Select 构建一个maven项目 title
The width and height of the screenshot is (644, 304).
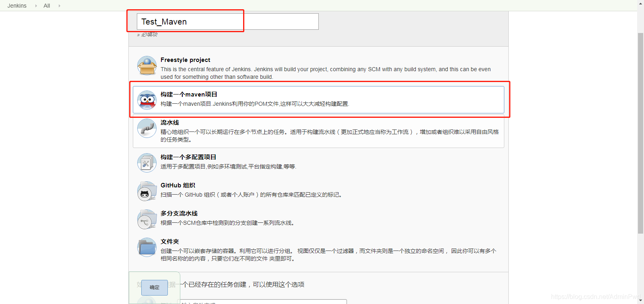pyautogui.click(x=189, y=94)
